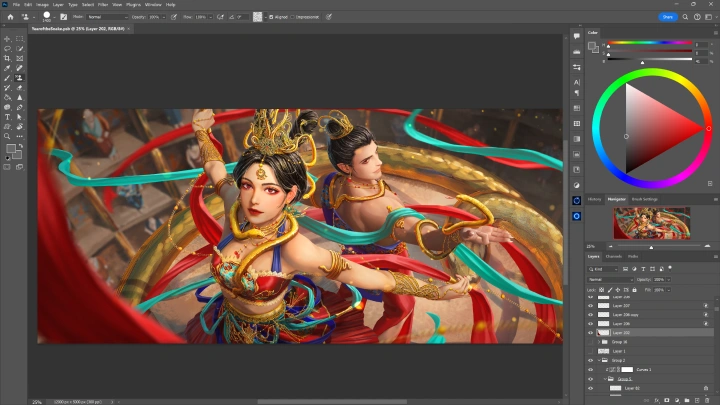The width and height of the screenshot is (720, 405).
Task: Select the Rectangular Marquee tool
Action: pos(19,39)
